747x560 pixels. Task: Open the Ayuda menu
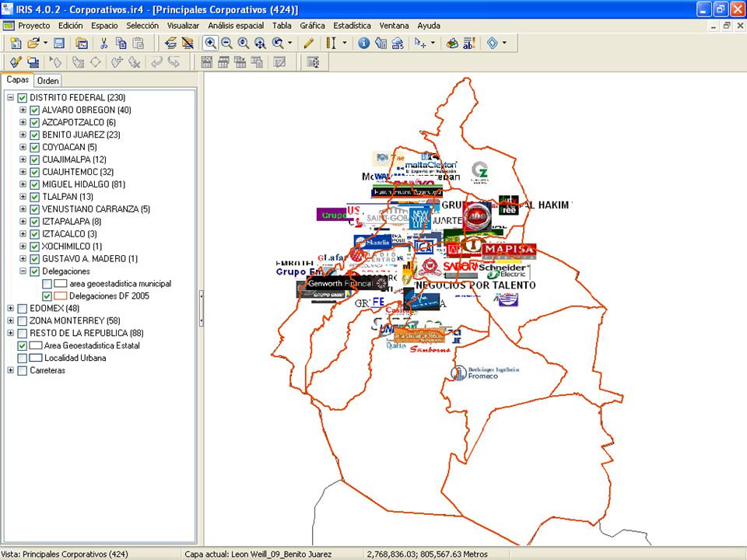pos(429,26)
